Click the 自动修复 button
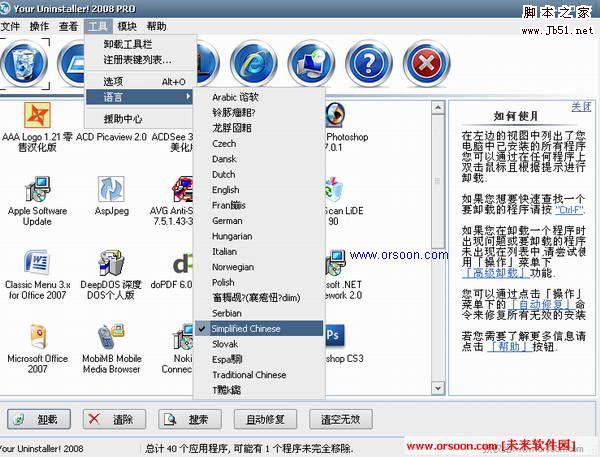 coord(265,419)
